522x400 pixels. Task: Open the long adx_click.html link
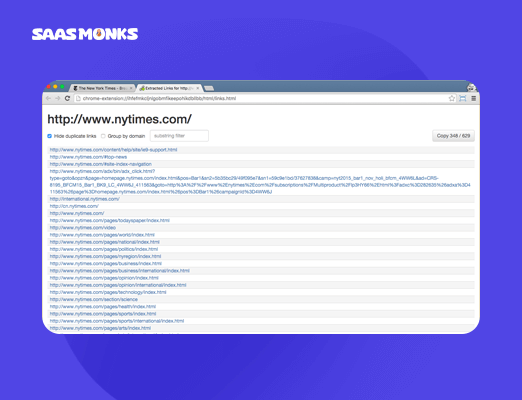[x=260, y=182]
